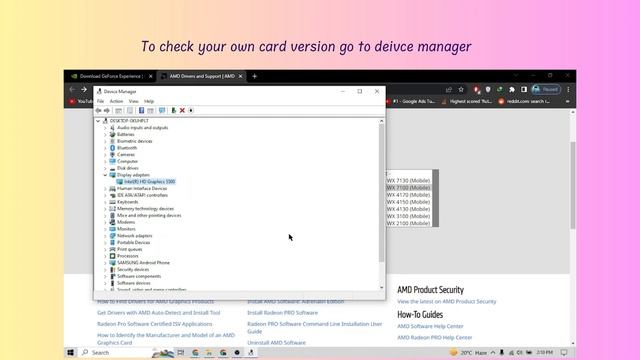Select Mice and other pointing devices
640x360 pixels.
pos(149,216)
